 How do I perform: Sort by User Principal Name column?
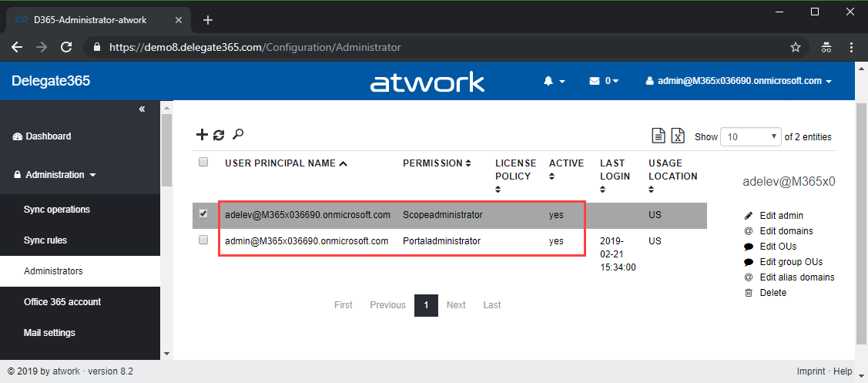(x=287, y=163)
